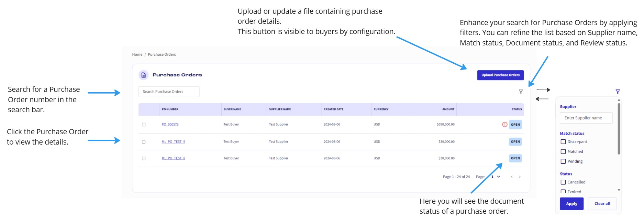Click the Upload Purchase Orders button
The width and height of the screenshot is (644, 222).
click(500, 75)
